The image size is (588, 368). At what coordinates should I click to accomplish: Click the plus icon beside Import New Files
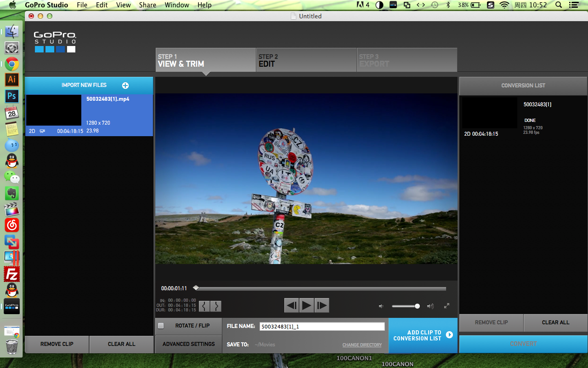coord(125,86)
